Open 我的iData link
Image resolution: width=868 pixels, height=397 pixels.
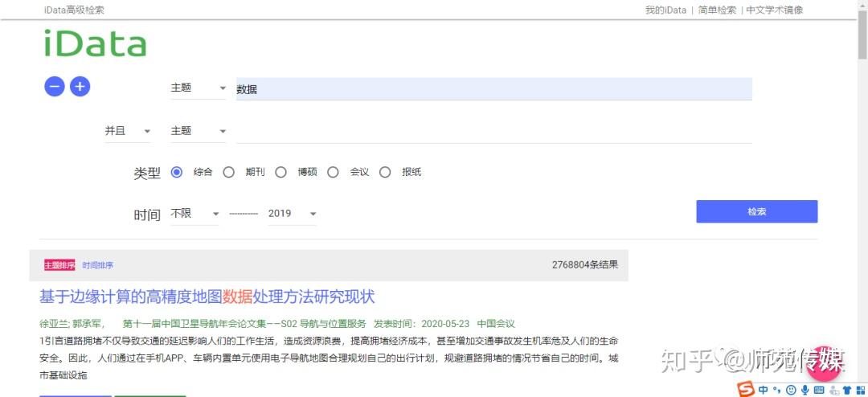pyautogui.click(x=665, y=10)
